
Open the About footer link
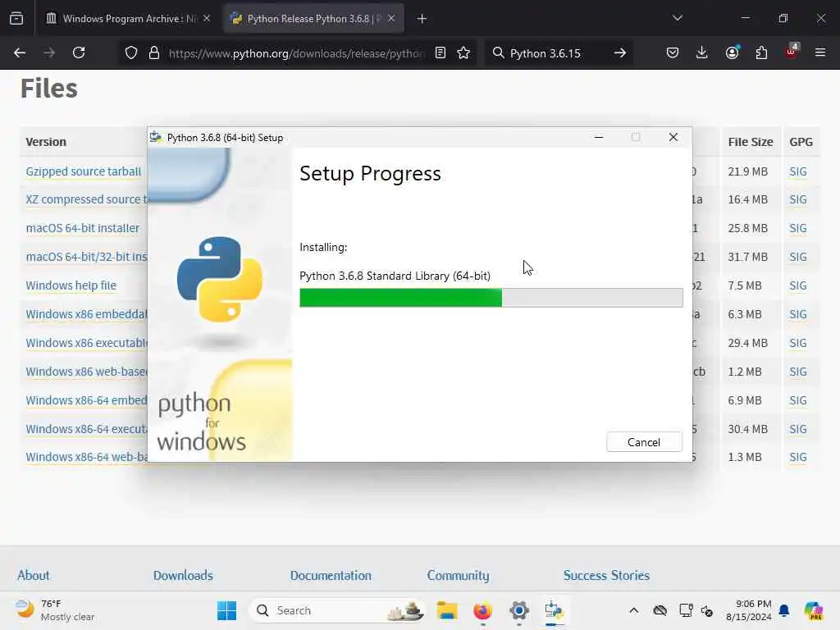tap(33, 575)
